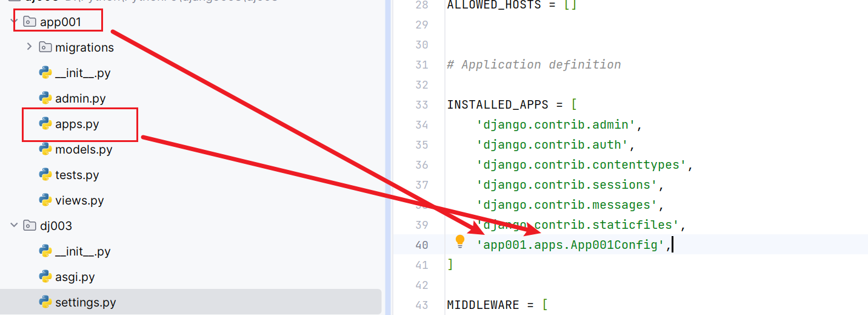This screenshot has height=315, width=868.
Task: Open asgi.py in project tree
Action: [75, 277]
